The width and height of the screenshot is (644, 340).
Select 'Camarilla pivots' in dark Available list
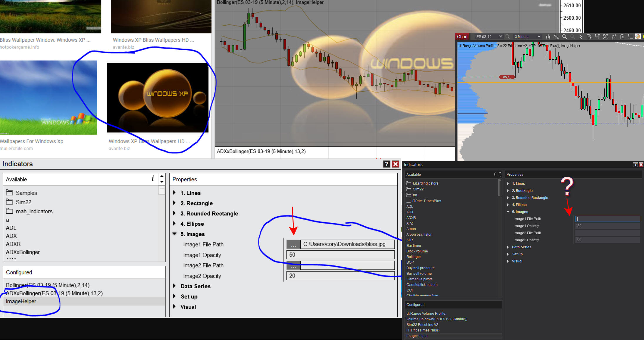click(x=419, y=279)
